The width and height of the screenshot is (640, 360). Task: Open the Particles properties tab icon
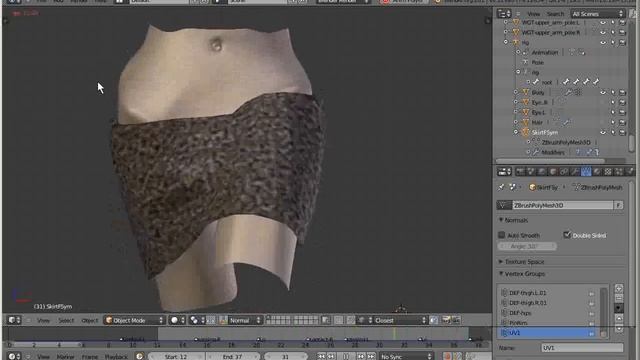click(x=619, y=172)
